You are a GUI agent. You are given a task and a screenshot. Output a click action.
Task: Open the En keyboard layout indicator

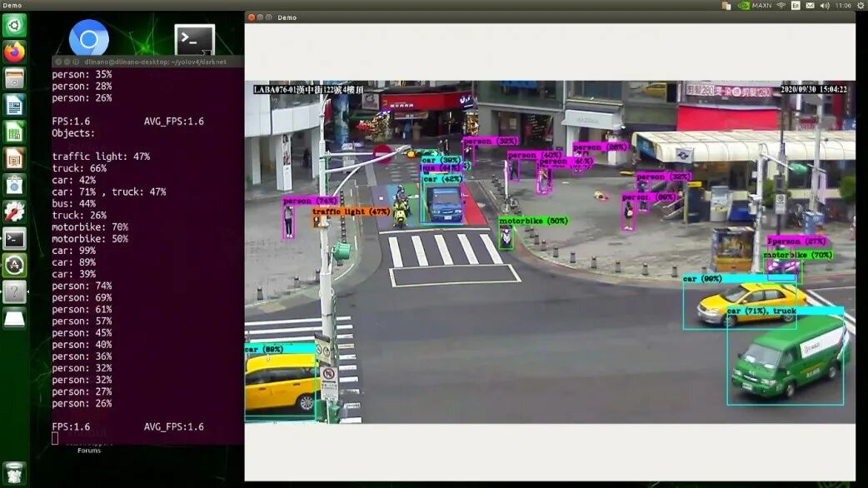pyautogui.click(x=796, y=6)
